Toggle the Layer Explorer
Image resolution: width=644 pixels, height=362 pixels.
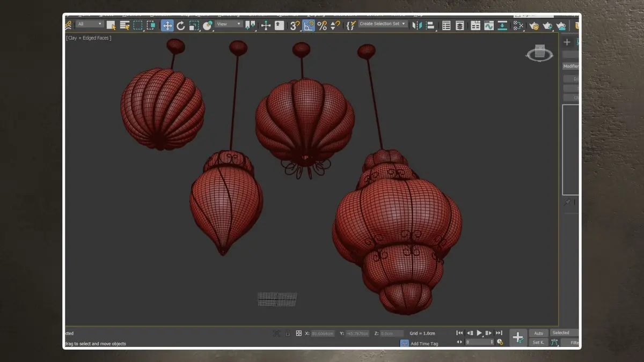[460, 25]
